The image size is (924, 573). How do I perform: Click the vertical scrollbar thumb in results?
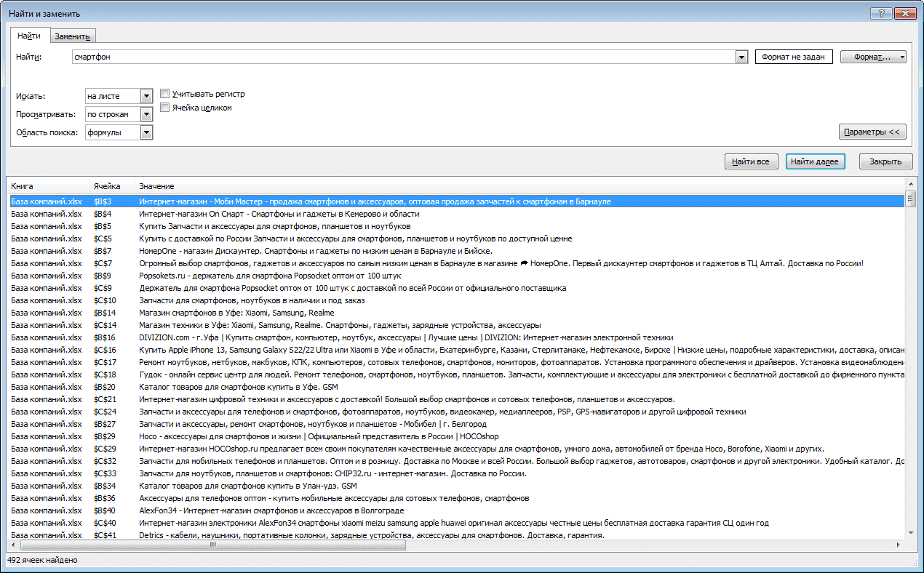pos(910,200)
